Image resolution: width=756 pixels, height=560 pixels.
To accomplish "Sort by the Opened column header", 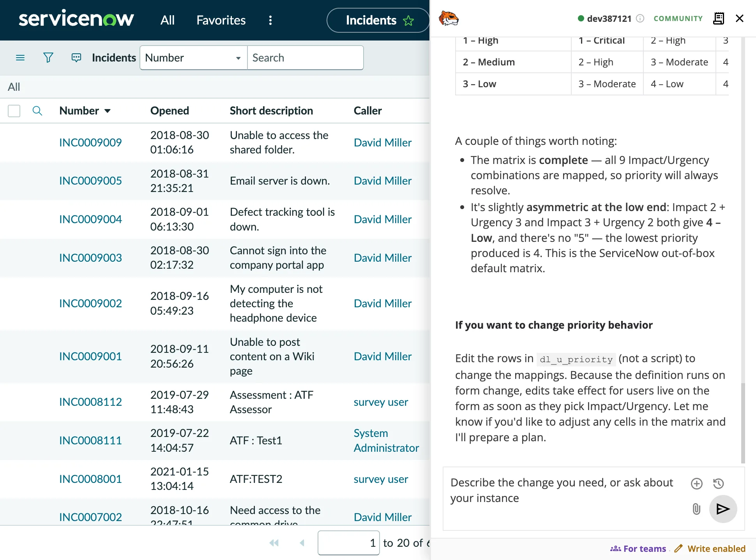I will (170, 111).
